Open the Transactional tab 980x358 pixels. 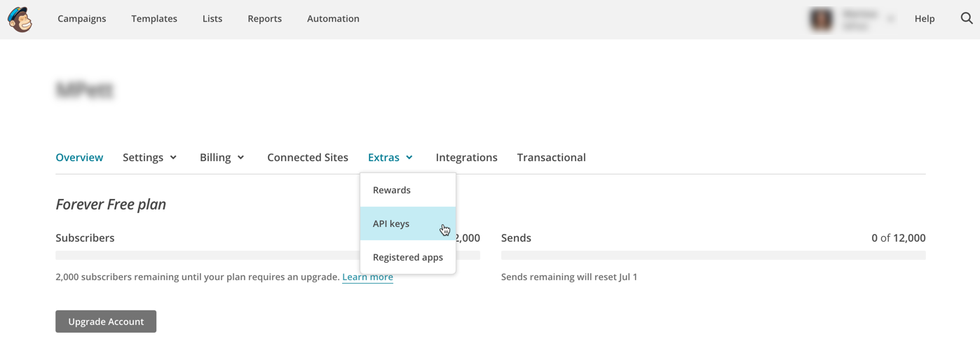552,158
